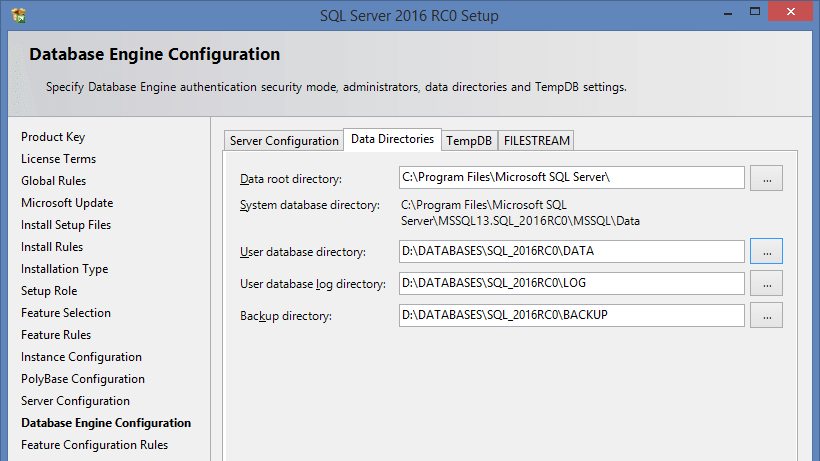Select Feature Selection step in sidebar

(x=66, y=313)
